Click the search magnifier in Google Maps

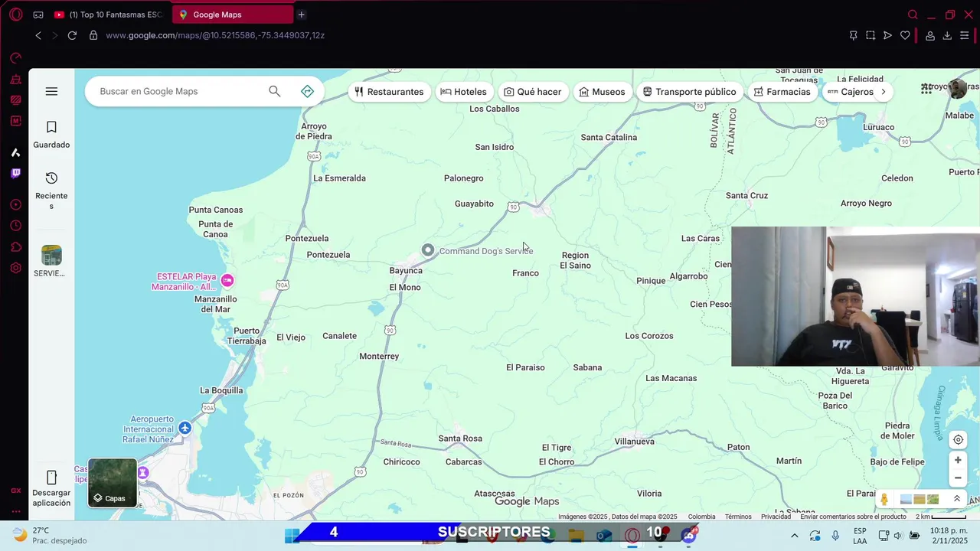click(x=275, y=91)
